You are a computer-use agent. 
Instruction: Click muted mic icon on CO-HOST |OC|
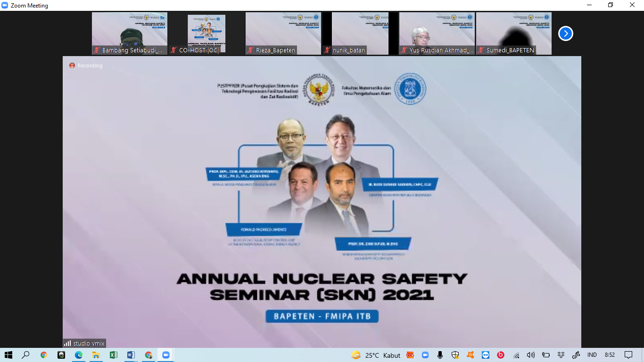pyautogui.click(x=174, y=50)
